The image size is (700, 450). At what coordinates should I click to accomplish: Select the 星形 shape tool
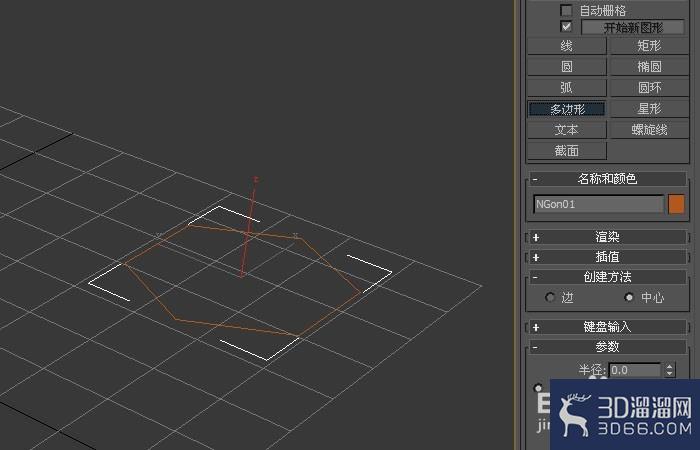[x=649, y=108]
